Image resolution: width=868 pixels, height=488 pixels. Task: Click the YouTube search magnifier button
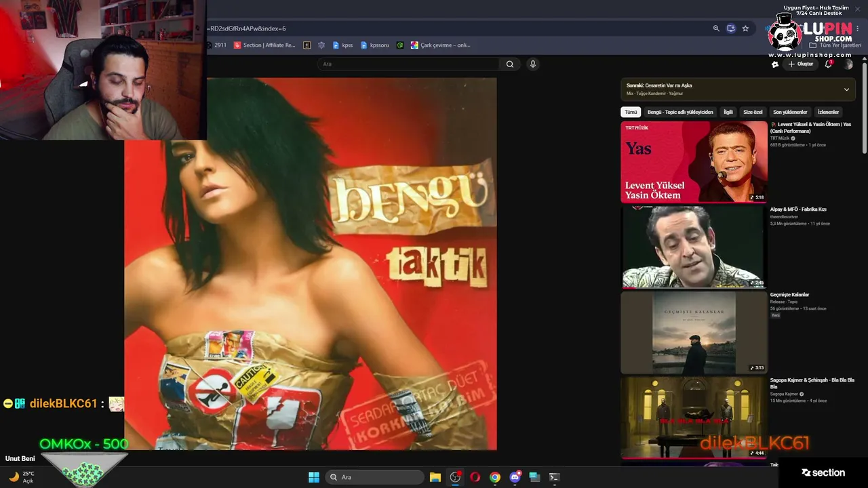click(510, 64)
